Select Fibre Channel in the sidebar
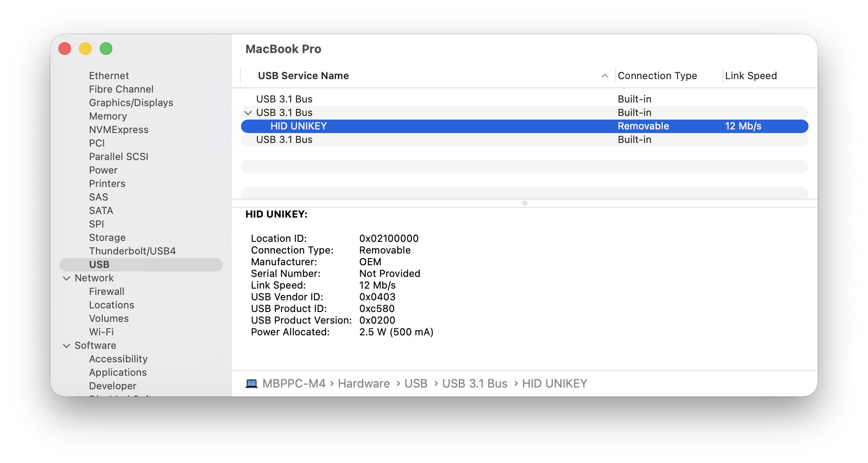 [121, 89]
